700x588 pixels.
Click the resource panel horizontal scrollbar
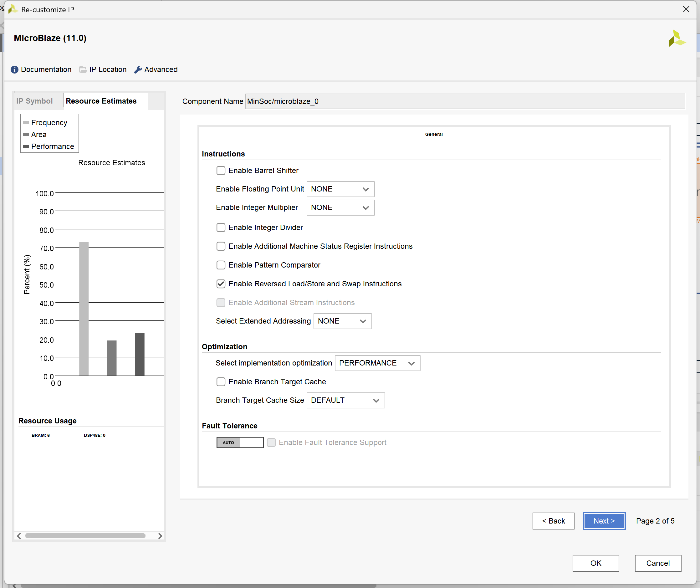(85, 536)
